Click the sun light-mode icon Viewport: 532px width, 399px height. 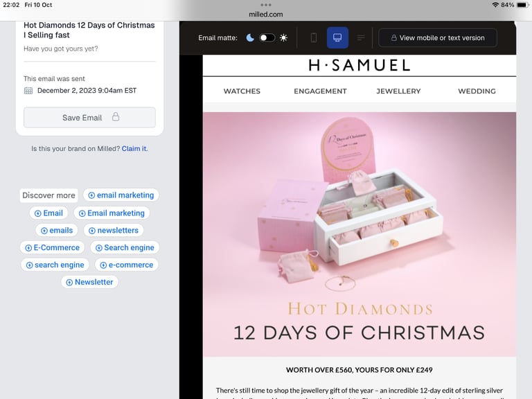tap(283, 37)
